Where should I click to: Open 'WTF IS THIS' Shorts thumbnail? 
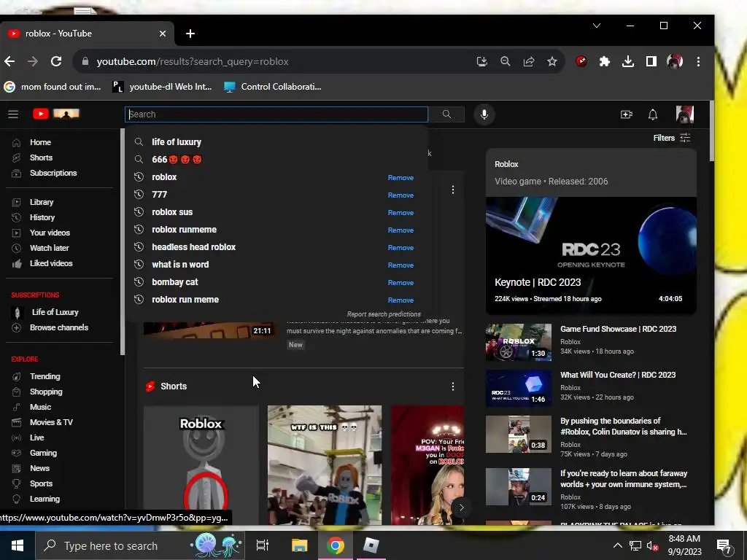pos(325,465)
